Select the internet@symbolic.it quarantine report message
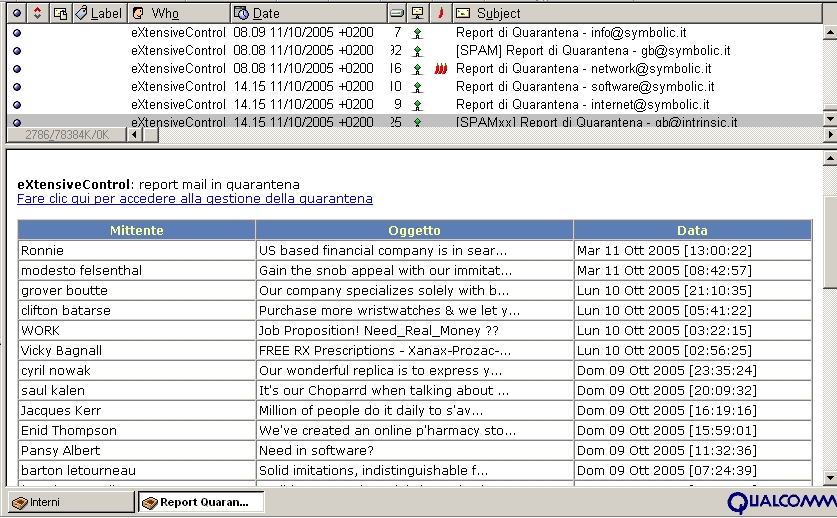Image resolution: width=837 pixels, height=518 pixels. (582, 104)
